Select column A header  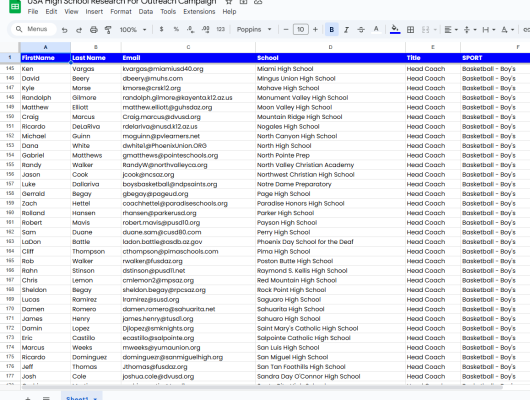pos(45,47)
